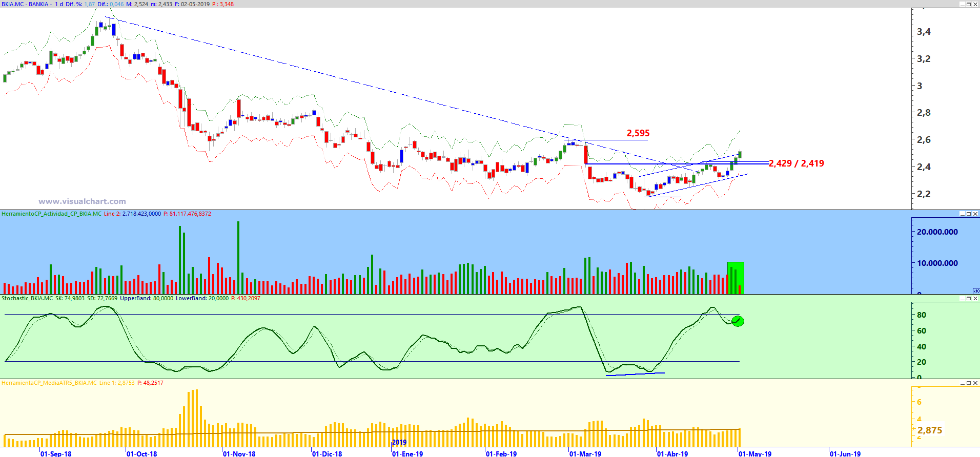Screen dimensions: 980x457
Task: Maximize the MediaATR5 indicator panel
Action: (969, 383)
